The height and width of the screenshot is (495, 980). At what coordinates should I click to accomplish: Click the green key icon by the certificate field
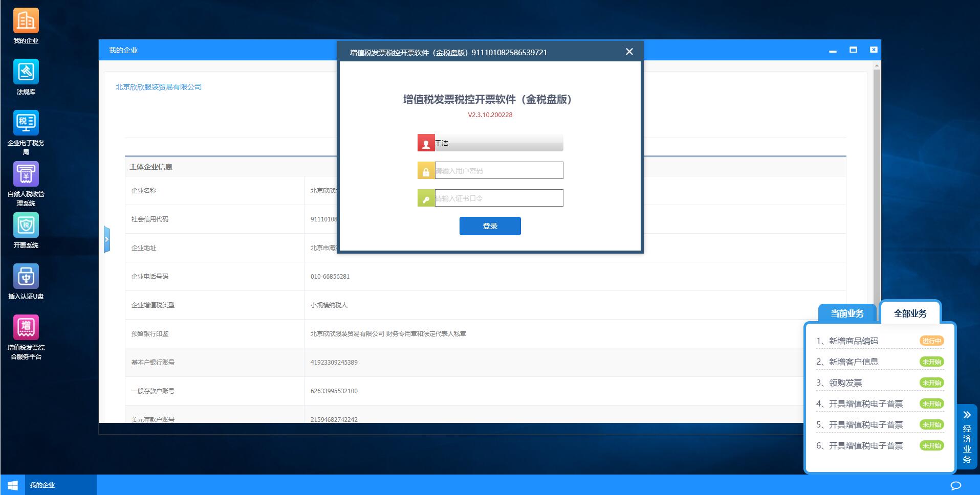coord(426,198)
